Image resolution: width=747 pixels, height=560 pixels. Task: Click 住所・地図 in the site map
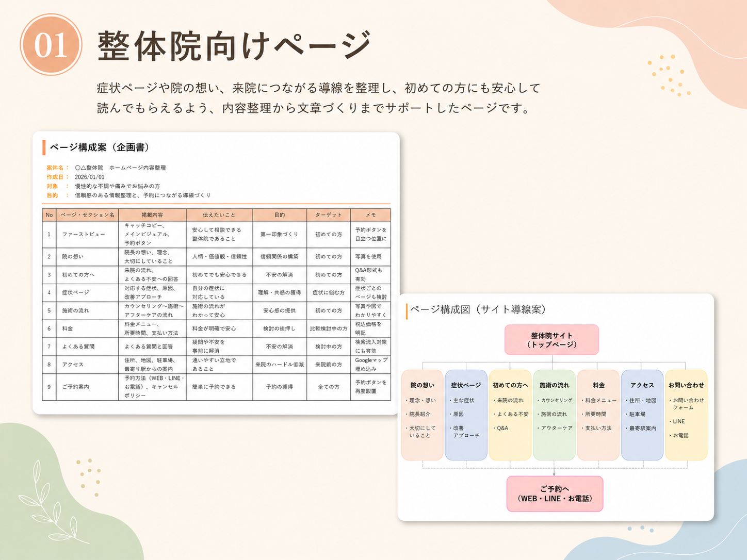pyautogui.click(x=641, y=400)
